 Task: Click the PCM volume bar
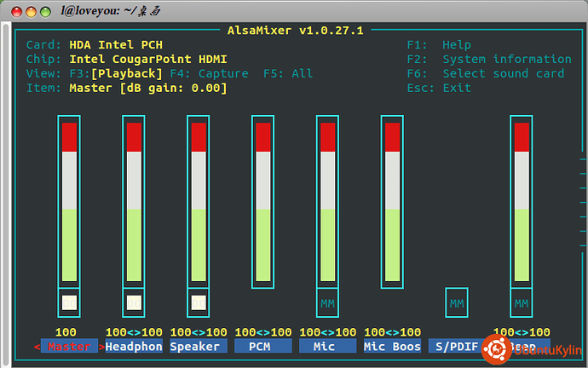(x=262, y=202)
